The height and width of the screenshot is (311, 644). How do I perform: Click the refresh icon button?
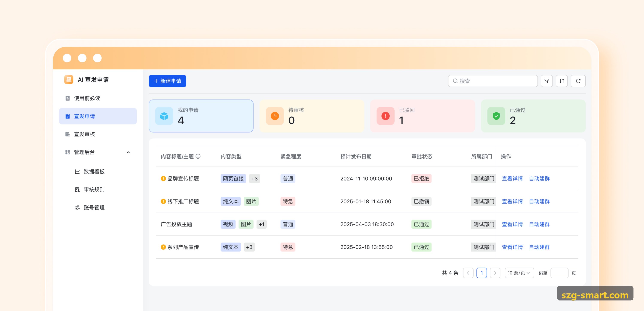pyautogui.click(x=578, y=81)
